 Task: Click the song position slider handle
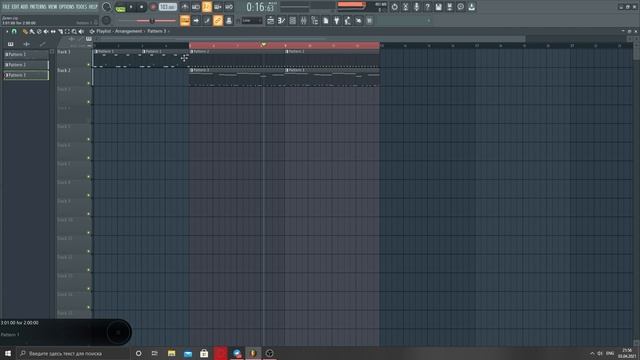click(x=152, y=21)
